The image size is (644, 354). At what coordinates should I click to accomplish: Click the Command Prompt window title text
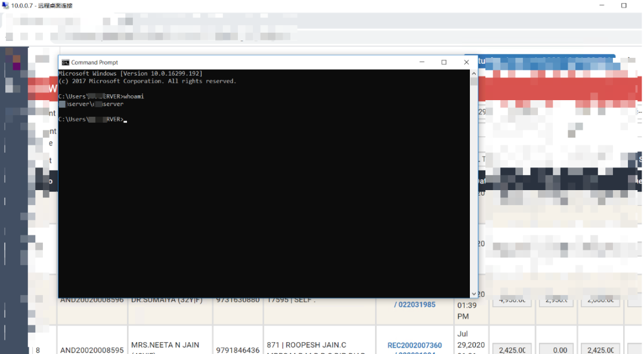(x=94, y=63)
